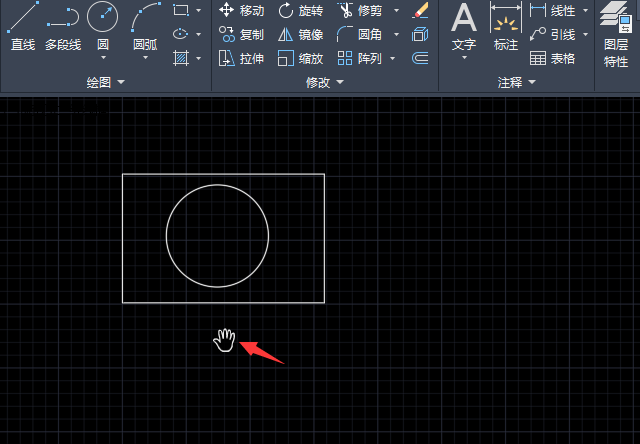
Task: Activate the 圆 (Circle) drawing tool
Action: point(102,26)
